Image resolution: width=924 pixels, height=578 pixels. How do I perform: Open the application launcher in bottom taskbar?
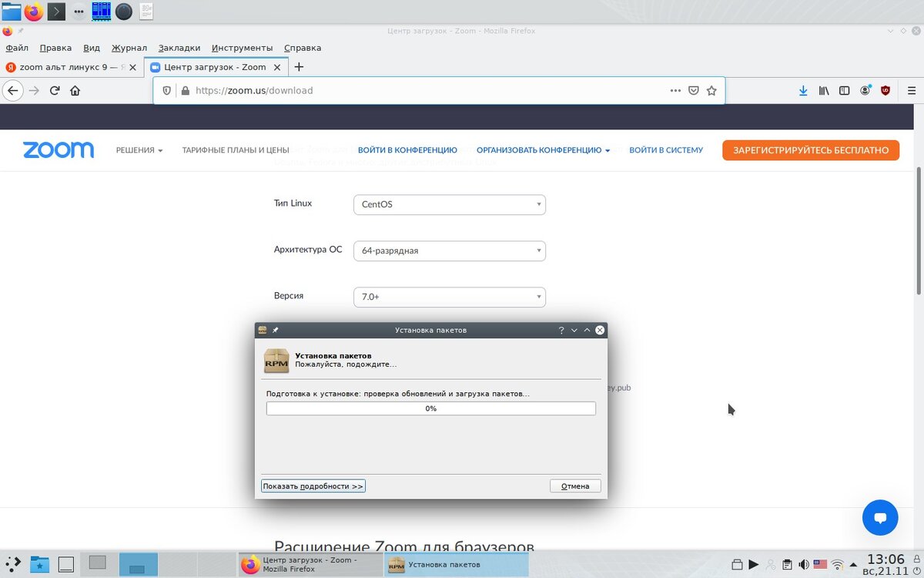12,564
